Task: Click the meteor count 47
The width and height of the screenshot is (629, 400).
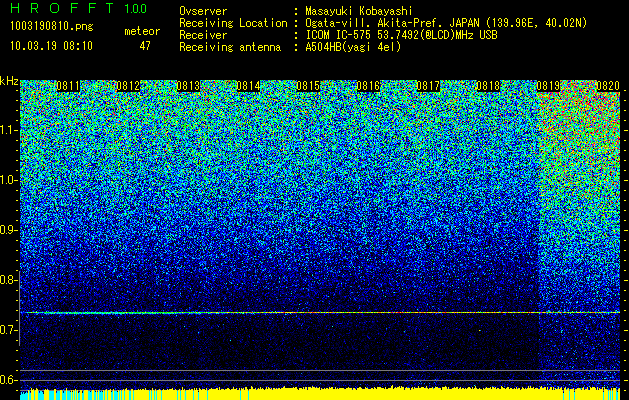Action: (145, 46)
